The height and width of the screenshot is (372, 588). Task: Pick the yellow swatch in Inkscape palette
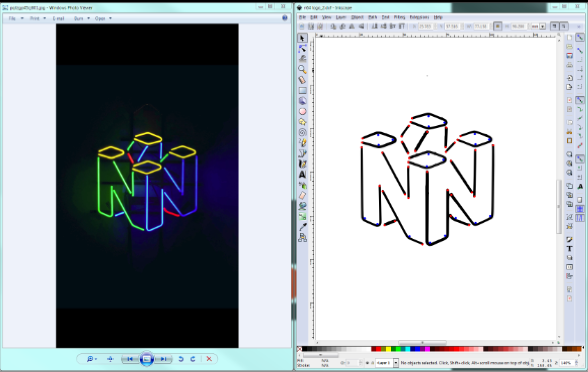(388, 349)
